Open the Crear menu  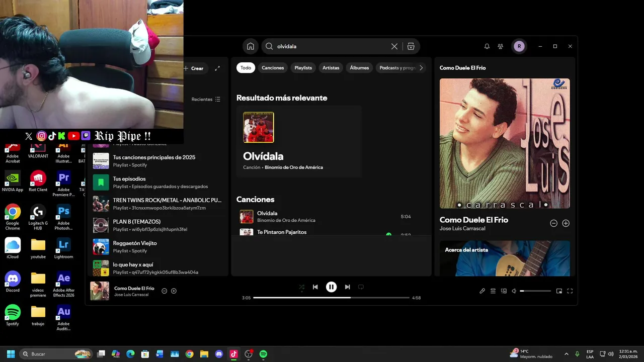(x=195, y=68)
